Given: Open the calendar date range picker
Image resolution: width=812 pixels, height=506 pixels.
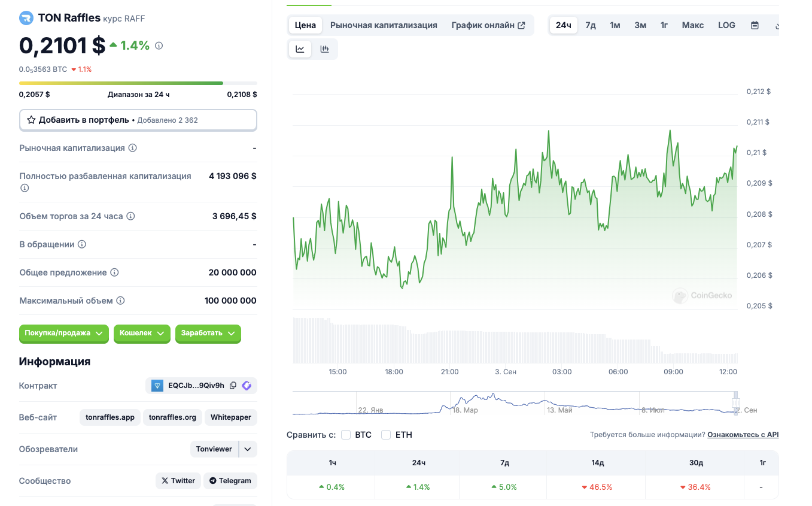Looking at the screenshot, I should (755, 25).
